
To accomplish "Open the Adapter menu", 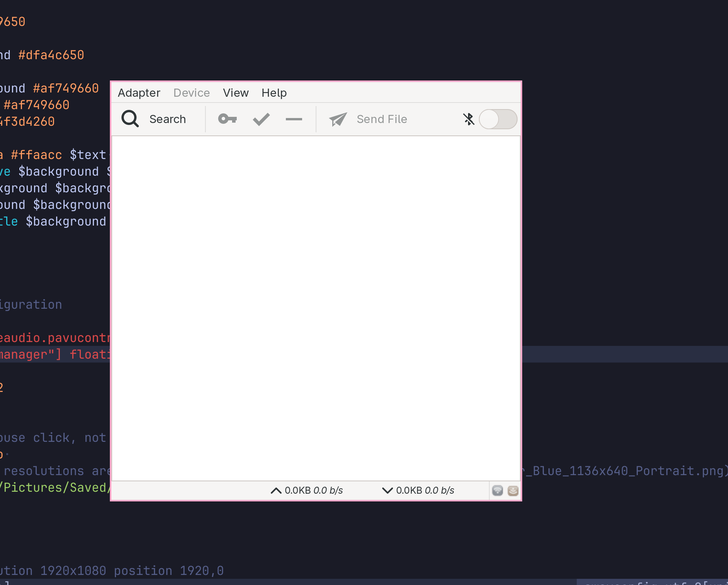I will point(139,93).
